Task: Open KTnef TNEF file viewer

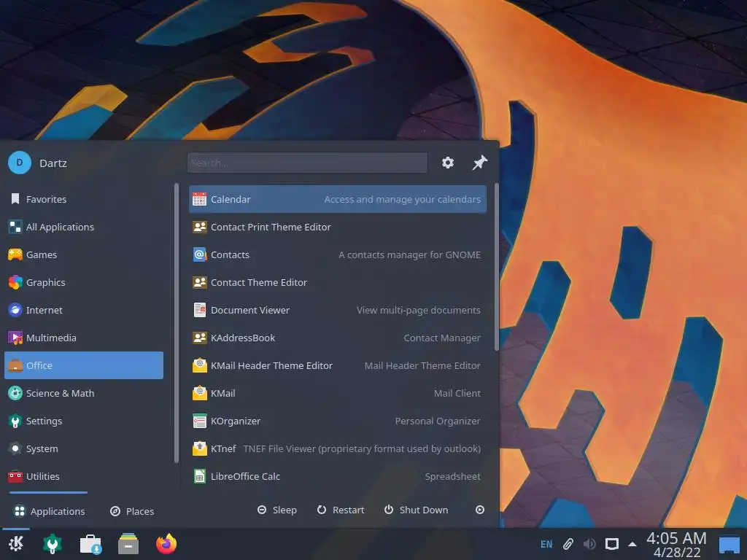Action: [338, 448]
